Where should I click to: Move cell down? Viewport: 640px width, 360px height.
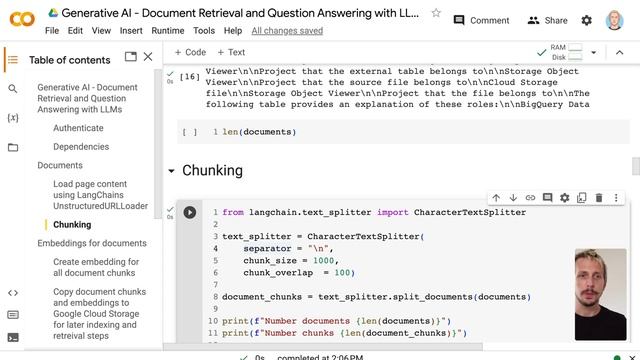click(x=513, y=198)
